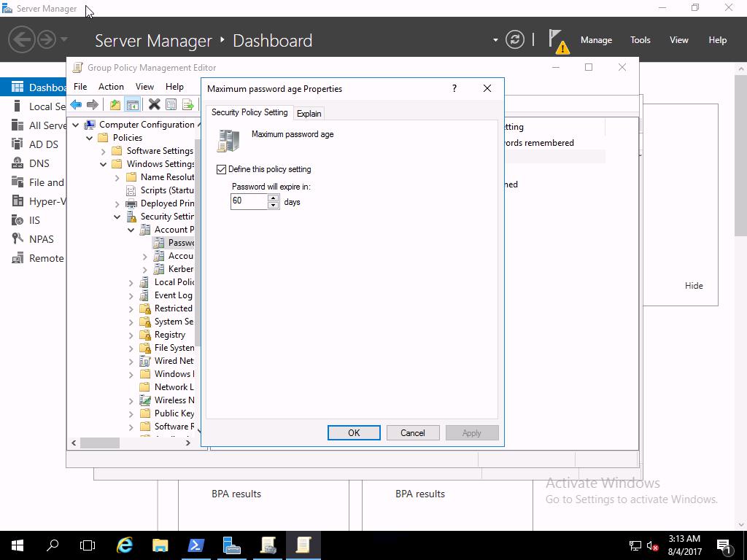Open the Action Center notification icon
747x560 pixels.
point(724,547)
